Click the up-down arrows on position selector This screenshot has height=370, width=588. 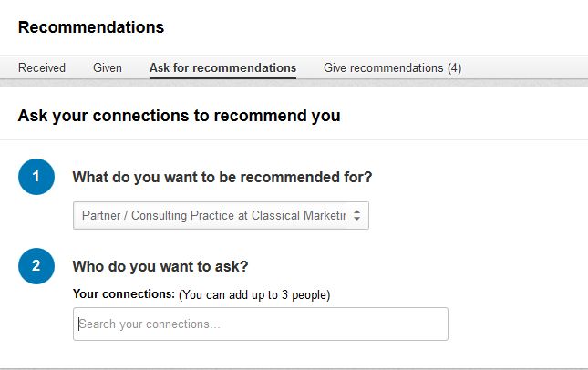click(x=357, y=216)
